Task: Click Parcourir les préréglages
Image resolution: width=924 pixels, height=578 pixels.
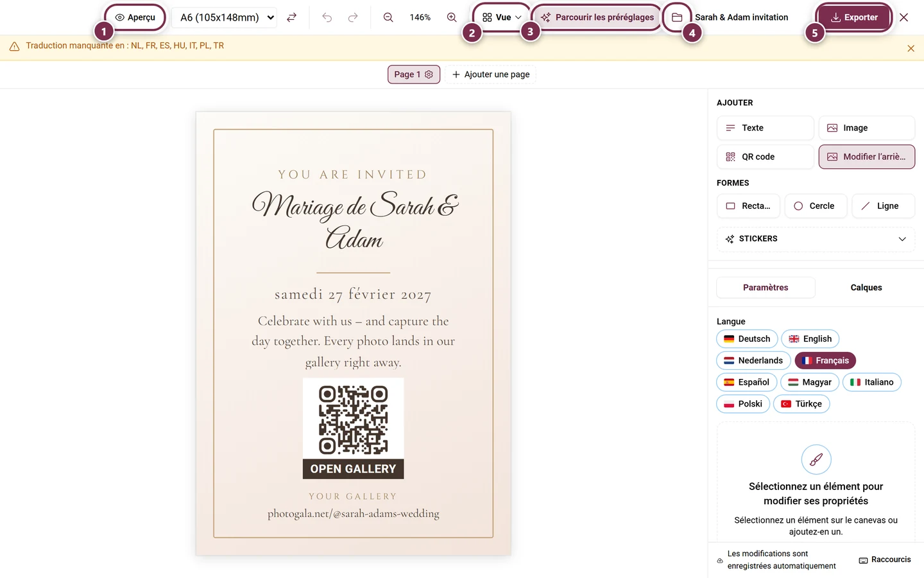Action: [597, 17]
